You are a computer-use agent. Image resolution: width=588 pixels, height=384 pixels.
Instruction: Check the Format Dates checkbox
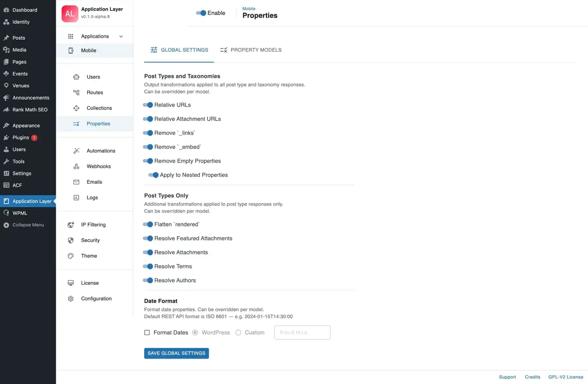(x=147, y=333)
